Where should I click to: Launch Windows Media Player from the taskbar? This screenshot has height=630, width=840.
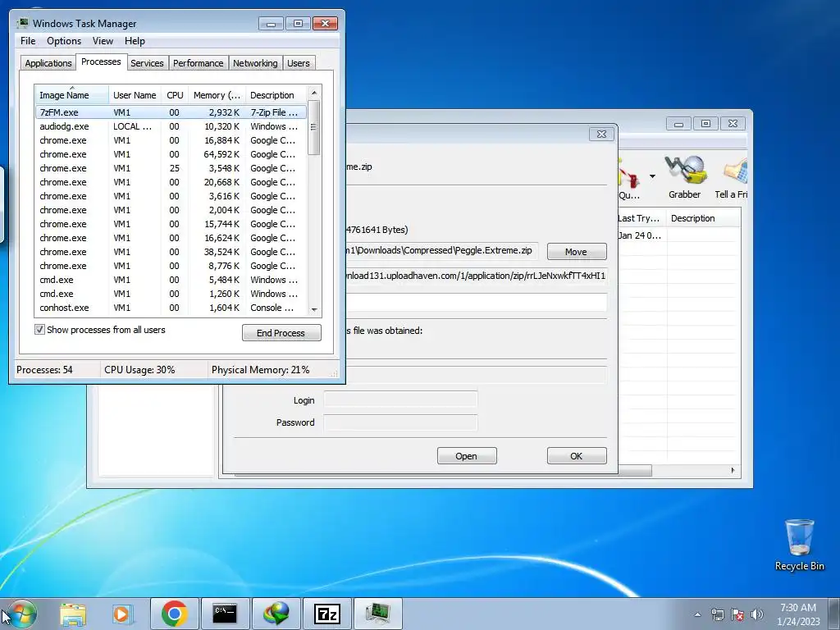coord(122,614)
